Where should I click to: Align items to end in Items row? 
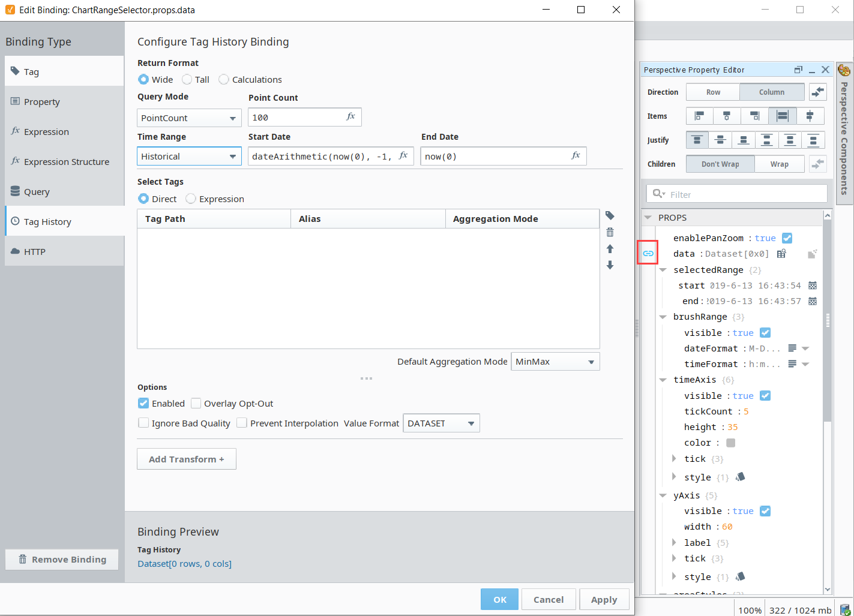tap(755, 116)
